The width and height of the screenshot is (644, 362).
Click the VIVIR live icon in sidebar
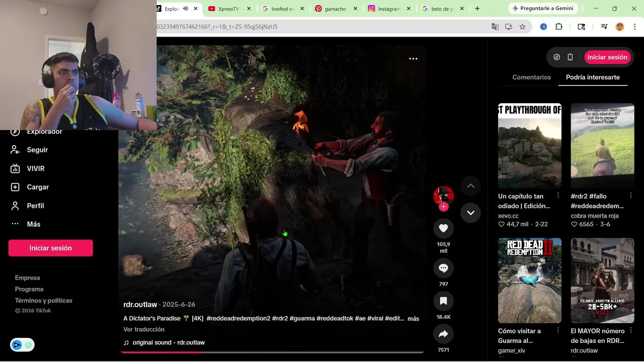pyautogui.click(x=15, y=168)
